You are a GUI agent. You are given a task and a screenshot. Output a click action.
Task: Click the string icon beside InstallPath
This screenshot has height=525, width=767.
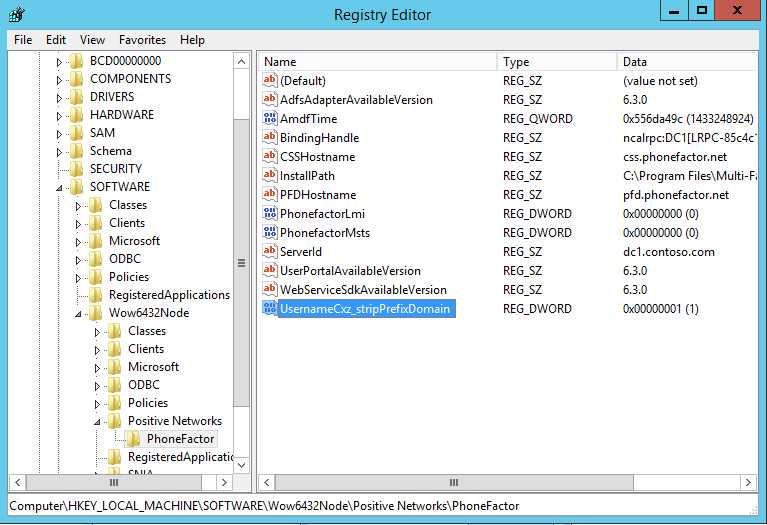pyautogui.click(x=270, y=176)
